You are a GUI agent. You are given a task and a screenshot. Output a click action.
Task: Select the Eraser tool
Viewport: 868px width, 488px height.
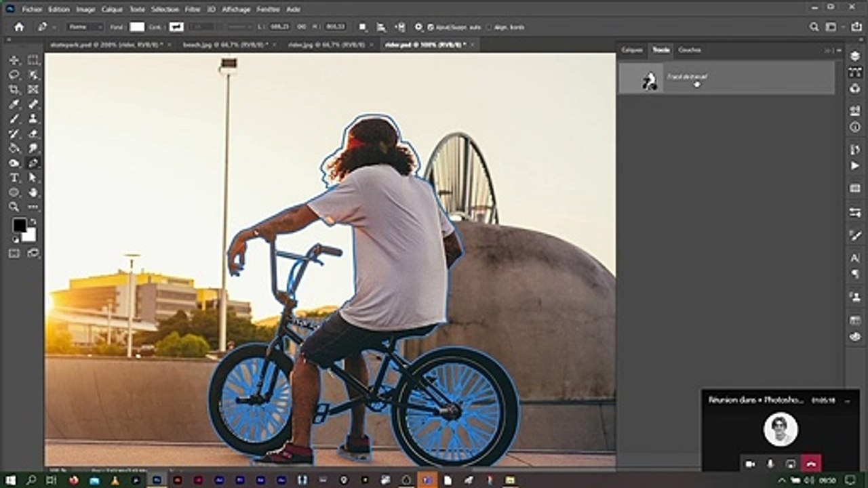[33, 134]
